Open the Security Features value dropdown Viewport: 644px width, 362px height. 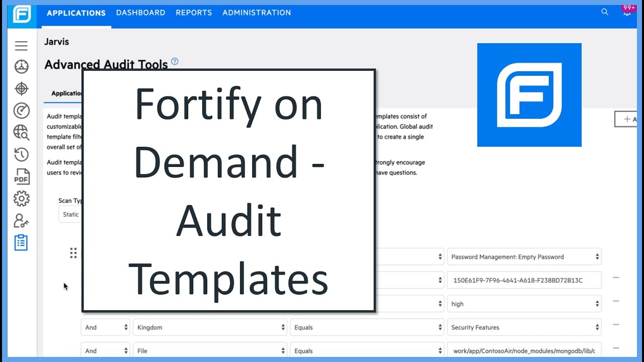click(524, 327)
